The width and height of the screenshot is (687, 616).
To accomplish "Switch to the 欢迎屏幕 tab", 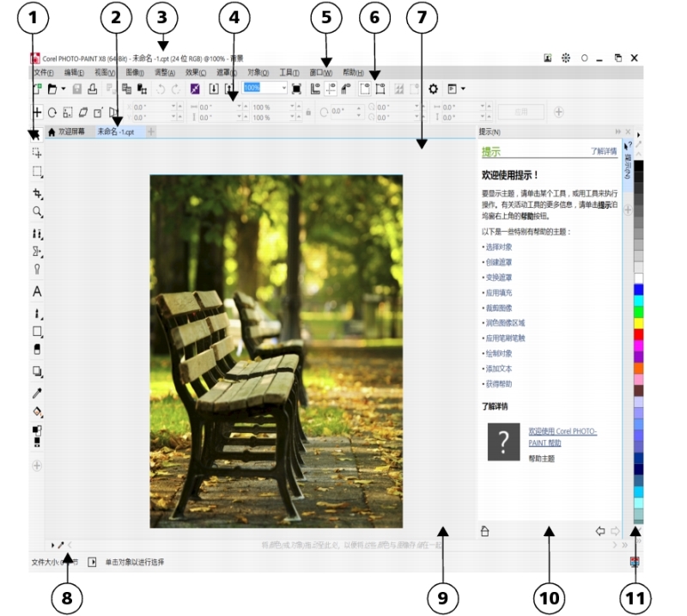I will click(69, 132).
